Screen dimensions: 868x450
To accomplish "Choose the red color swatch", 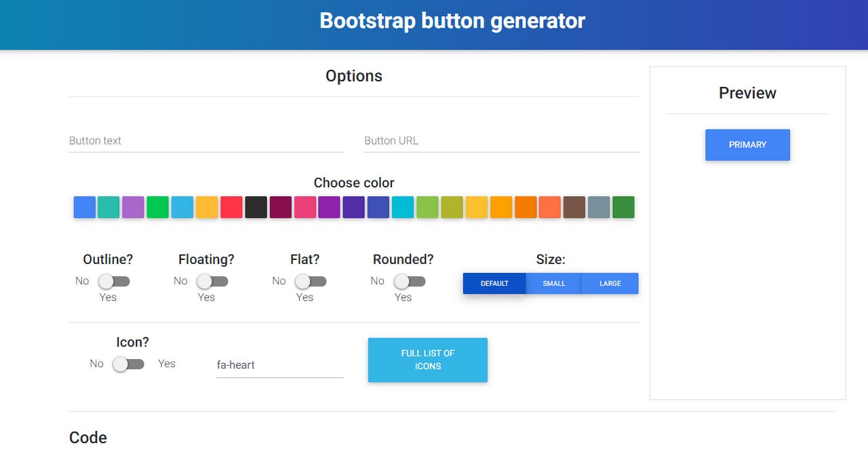I will click(x=231, y=207).
